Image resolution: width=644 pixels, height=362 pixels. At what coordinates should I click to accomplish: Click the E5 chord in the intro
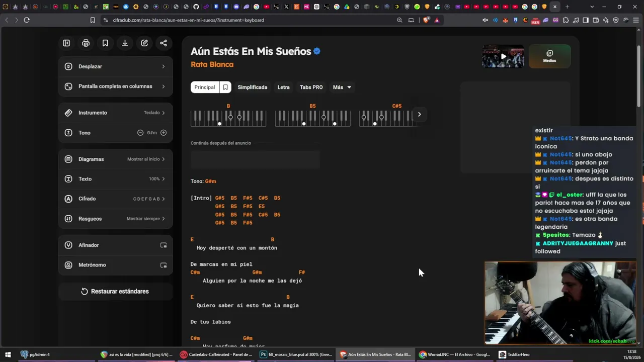[262, 206]
